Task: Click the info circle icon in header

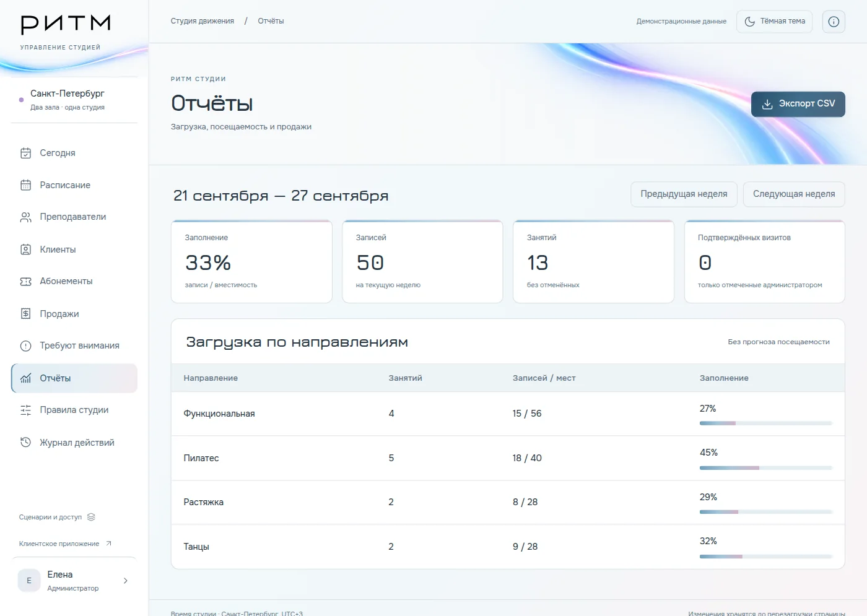Action: pyautogui.click(x=834, y=22)
